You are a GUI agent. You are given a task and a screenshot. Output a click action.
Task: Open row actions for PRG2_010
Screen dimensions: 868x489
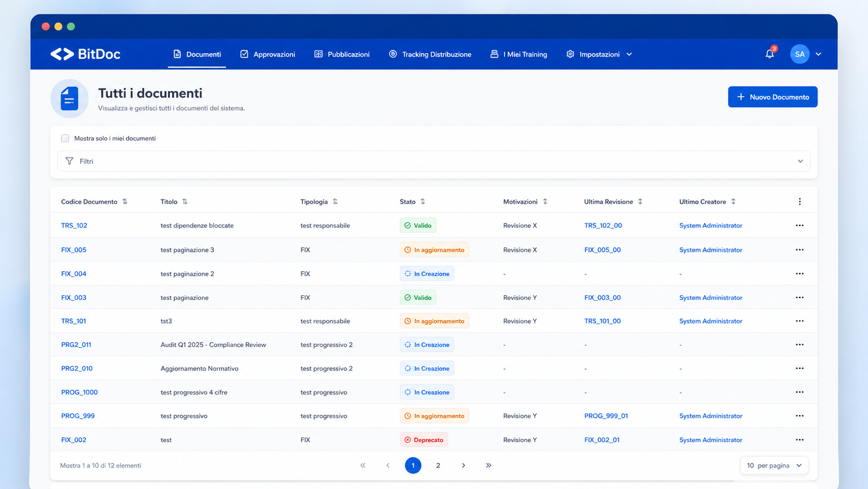click(x=799, y=368)
